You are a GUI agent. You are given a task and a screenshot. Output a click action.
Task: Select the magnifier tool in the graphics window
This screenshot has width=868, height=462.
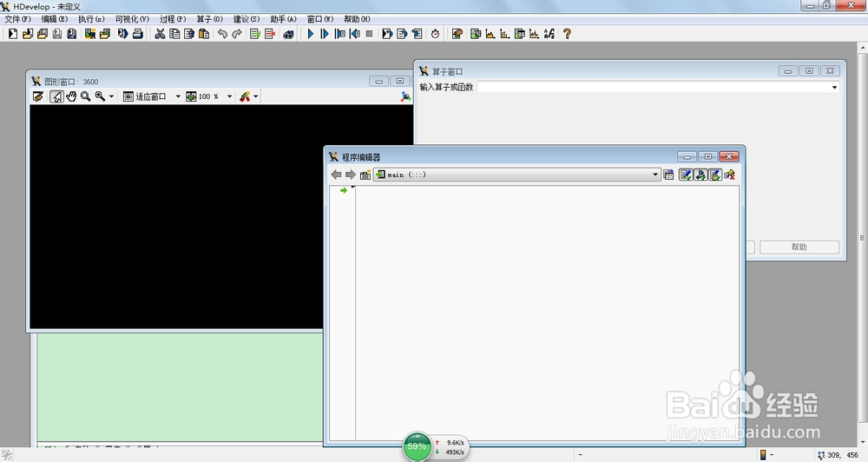pyautogui.click(x=85, y=96)
